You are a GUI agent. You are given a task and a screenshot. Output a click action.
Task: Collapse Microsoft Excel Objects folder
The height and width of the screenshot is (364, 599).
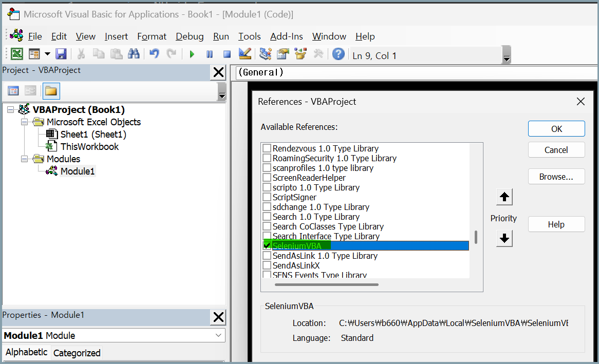tap(25, 122)
